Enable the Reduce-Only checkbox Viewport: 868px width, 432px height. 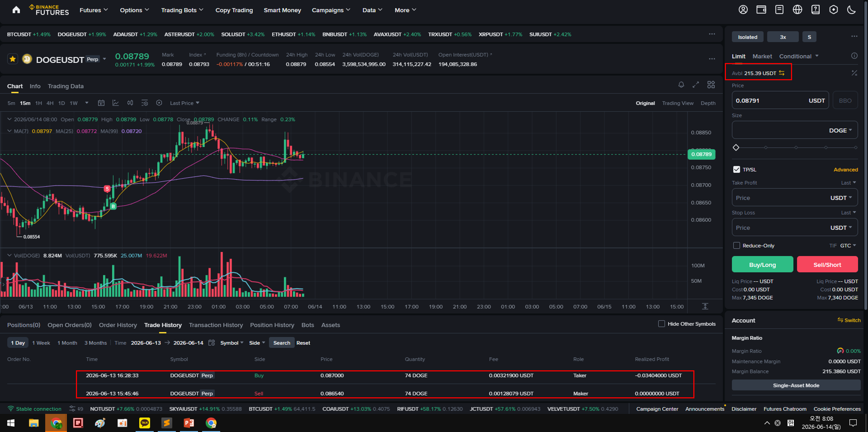(x=736, y=246)
